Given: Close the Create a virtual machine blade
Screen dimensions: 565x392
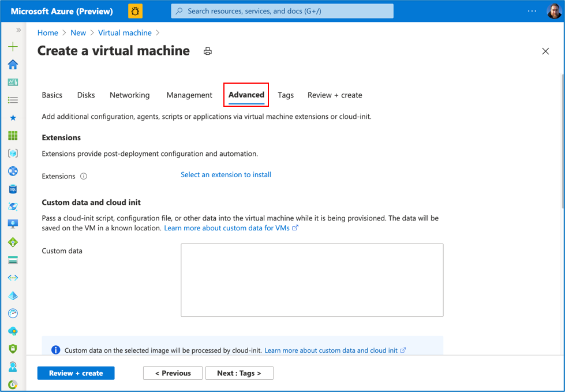Looking at the screenshot, I should click(545, 51).
